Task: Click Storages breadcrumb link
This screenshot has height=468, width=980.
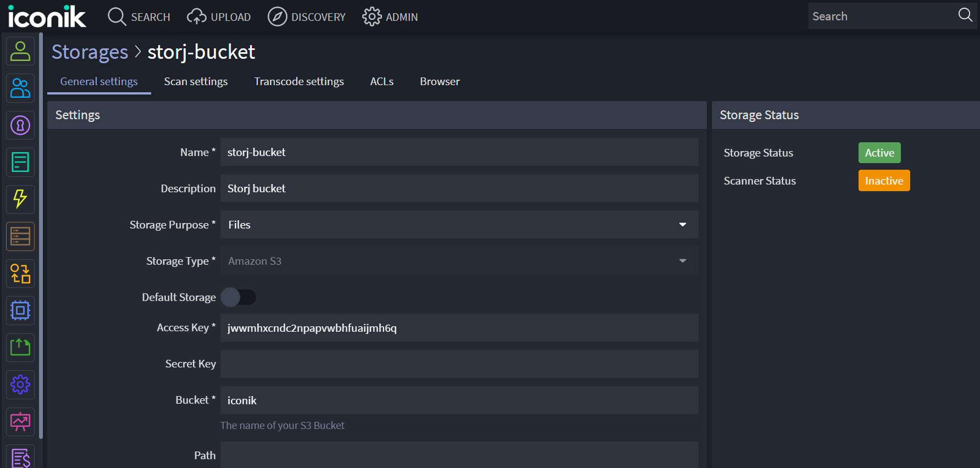Action: pyautogui.click(x=90, y=52)
